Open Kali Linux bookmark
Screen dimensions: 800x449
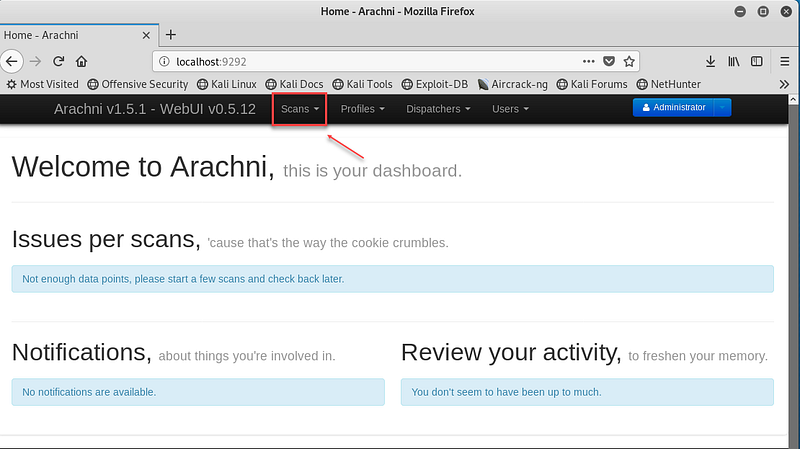tap(227, 84)
